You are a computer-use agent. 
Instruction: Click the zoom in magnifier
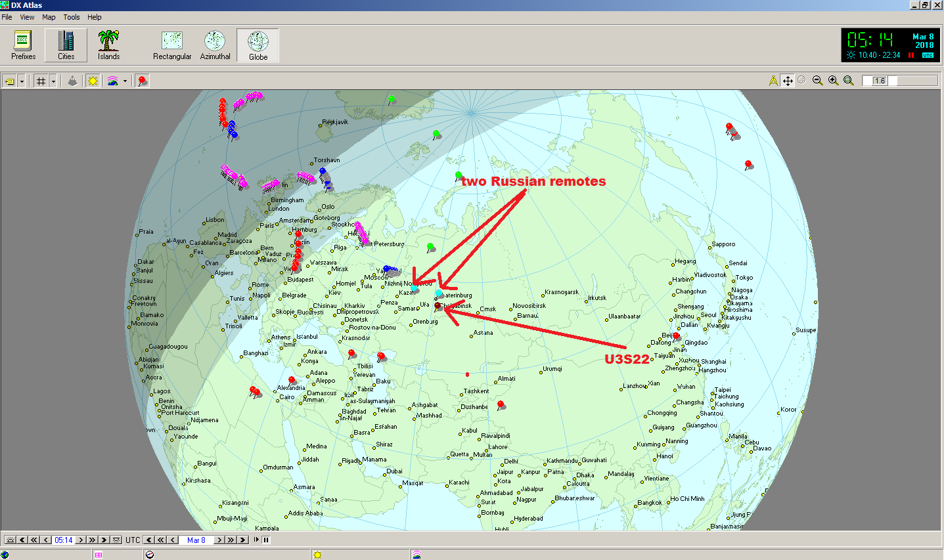tap(833, 81)
